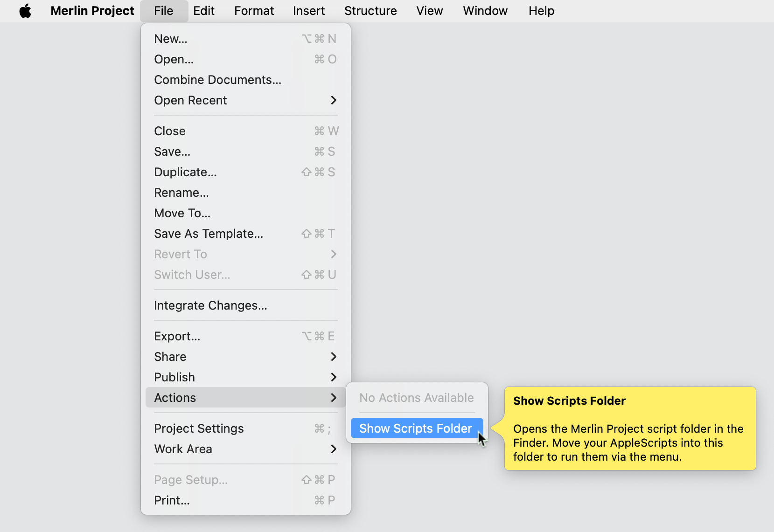Image resolution: width=774 pixels, height=532 pixels.
Task: Open the Merlin Project application menu
Action: point(92,11)
